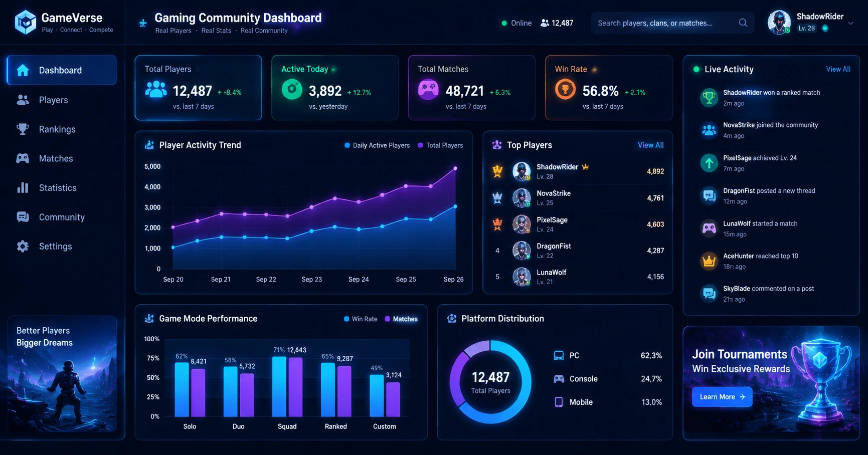The width and height of the screenshot is (868, 455).
Task: Click the gamepad icon for LunaWolf's match activity
Action: click(709, 229)
